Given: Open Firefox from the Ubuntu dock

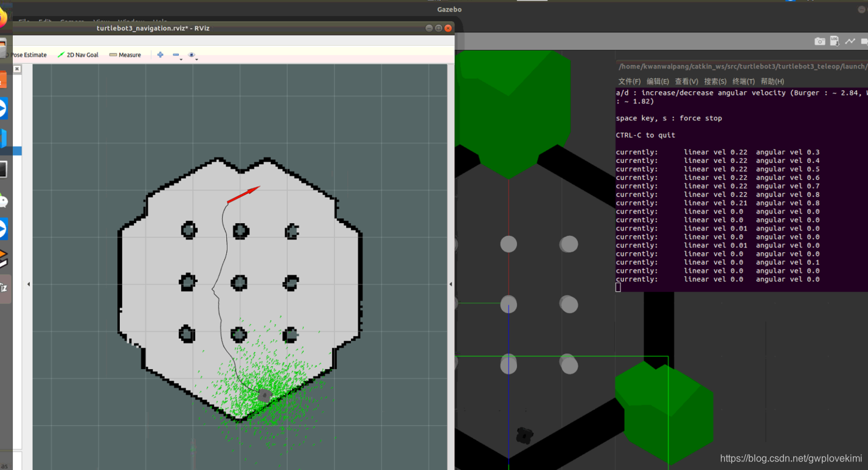Looking at the screenshot, I should (2, 18).
